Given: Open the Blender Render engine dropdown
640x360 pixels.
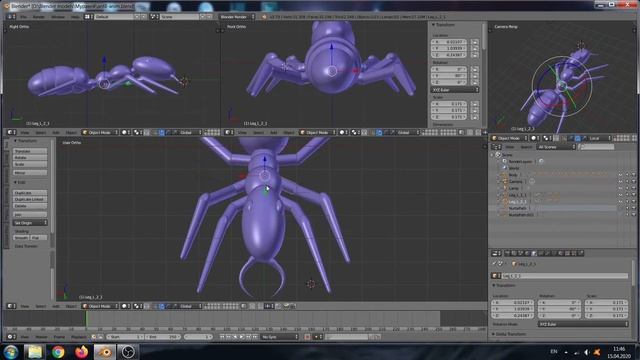Looking at the screenshot, I should (x=237, y=17).
